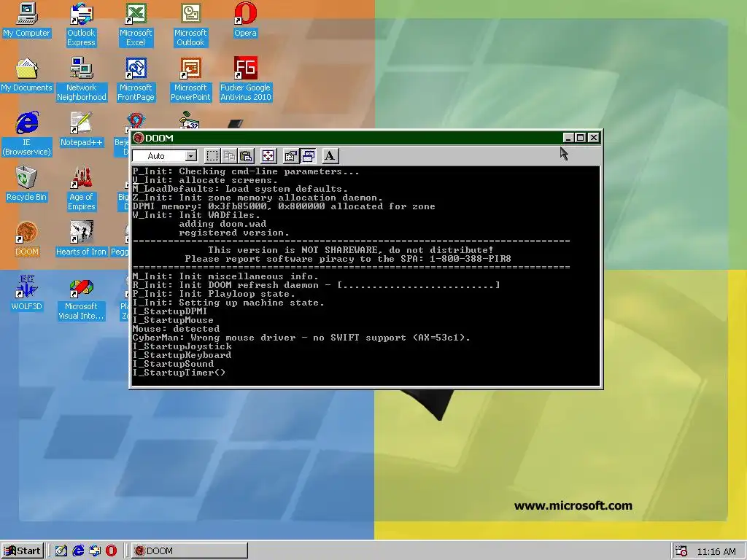Image resolution: width=747 pixels, height=560 pixels.
Task: Click the DOOM taskbar button
Action: (x=190, y=551)
